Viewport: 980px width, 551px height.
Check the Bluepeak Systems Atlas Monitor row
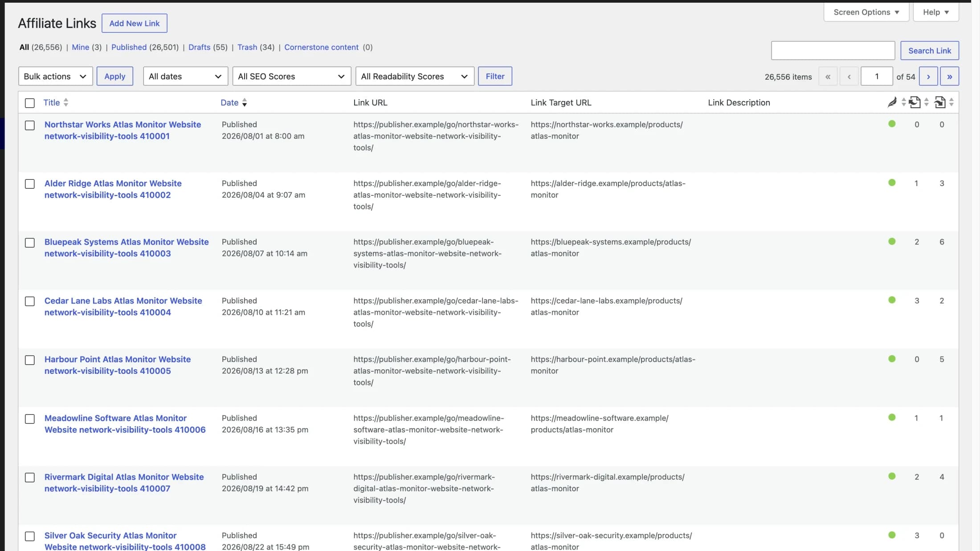click(30, 243)
